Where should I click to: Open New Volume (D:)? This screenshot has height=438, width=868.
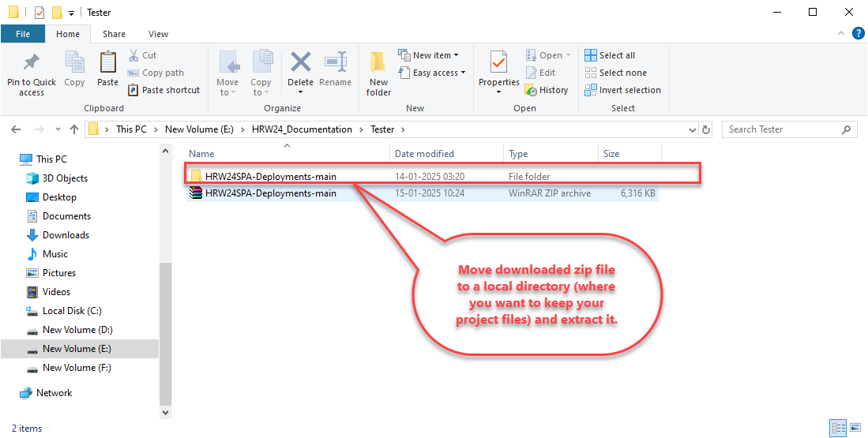[x=70, y=330]
